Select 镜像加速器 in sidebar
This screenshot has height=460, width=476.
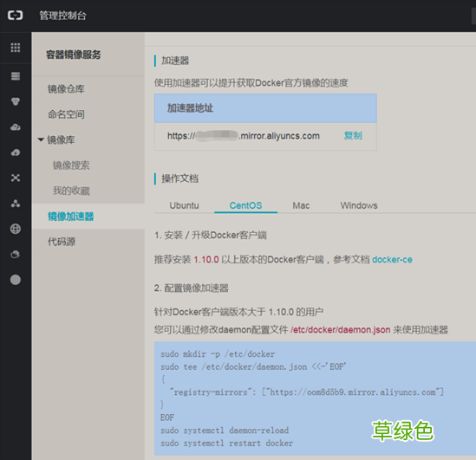(x=71, y=217)
